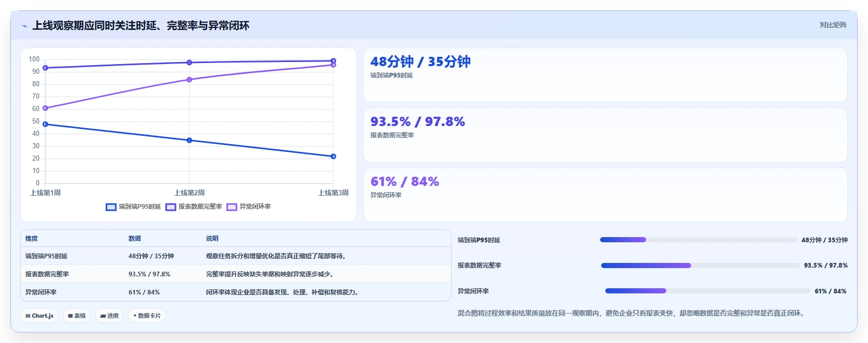Click the 维度 column header
Viewport: 868px width, 343px height.
point(32,239)
